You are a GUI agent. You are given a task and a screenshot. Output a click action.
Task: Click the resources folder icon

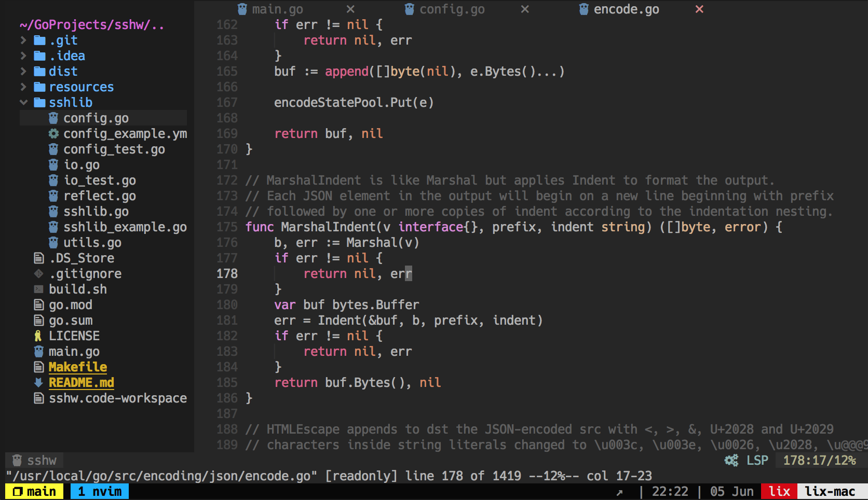[x=39, y=87]
